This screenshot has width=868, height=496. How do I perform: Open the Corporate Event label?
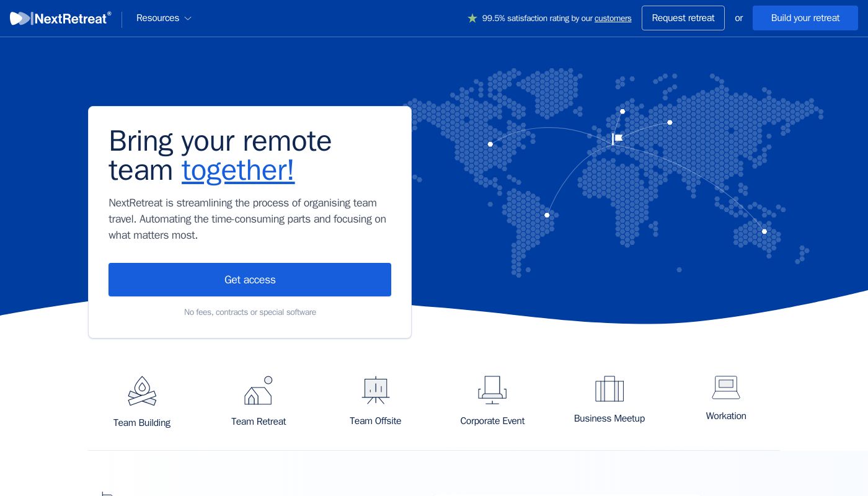click(x=492, y=421)
